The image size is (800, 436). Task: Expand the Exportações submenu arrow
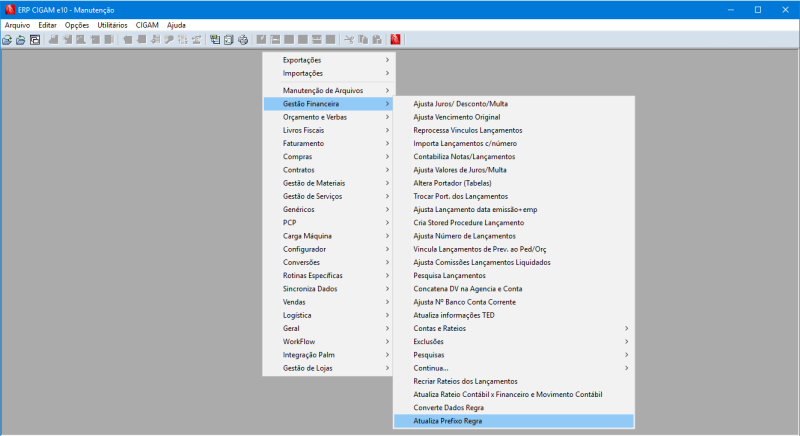point(387,60)
